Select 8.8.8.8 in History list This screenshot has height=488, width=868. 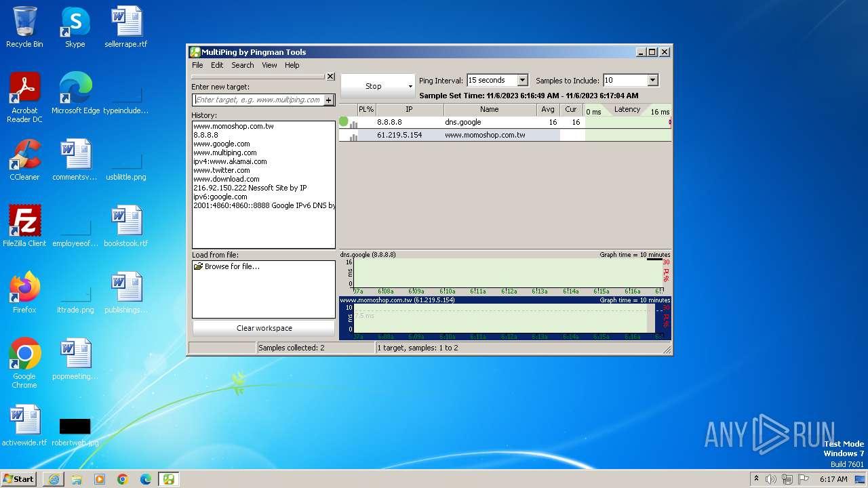(205, 135)
